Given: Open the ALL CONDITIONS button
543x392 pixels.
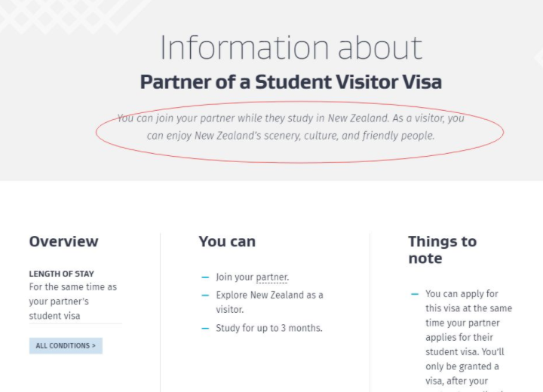Looking at the screenshot, I should point(66,346).
